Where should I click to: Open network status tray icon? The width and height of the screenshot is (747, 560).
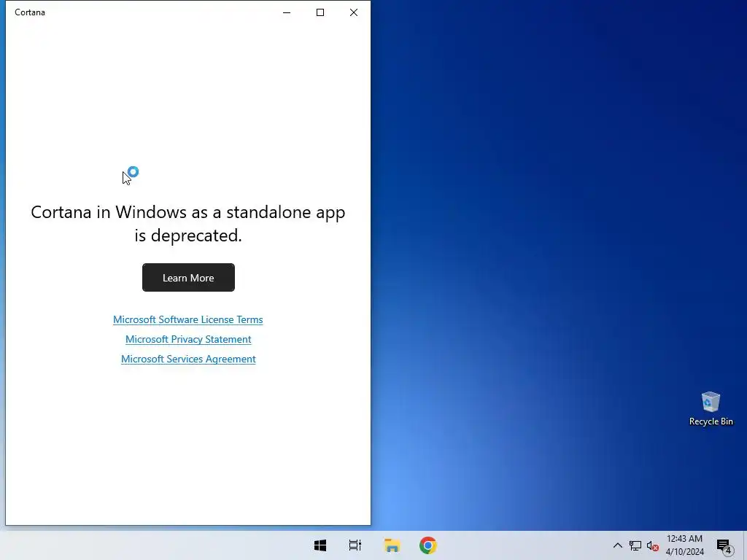(x=635, y=545)
